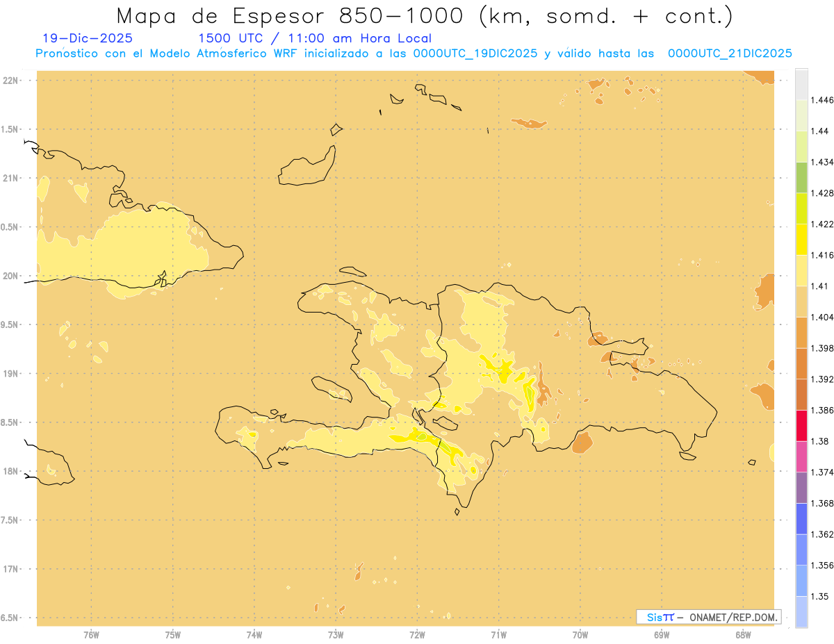Click the colorbar value "1.422"
The image size is (834, 644).
(824, 224)
